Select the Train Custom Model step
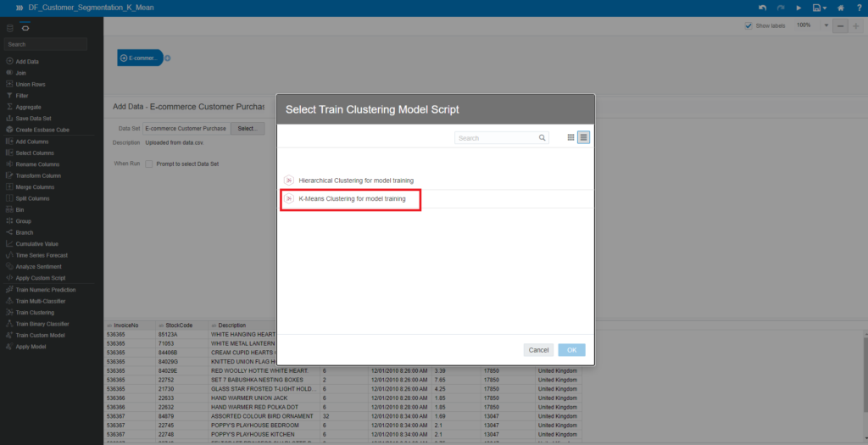 coord(40,335)
